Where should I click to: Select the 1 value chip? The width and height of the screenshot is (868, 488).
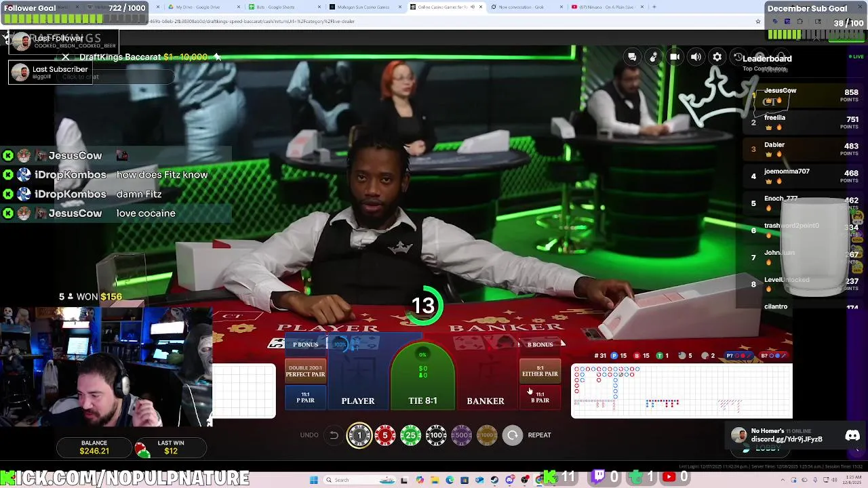coord(359,435)
